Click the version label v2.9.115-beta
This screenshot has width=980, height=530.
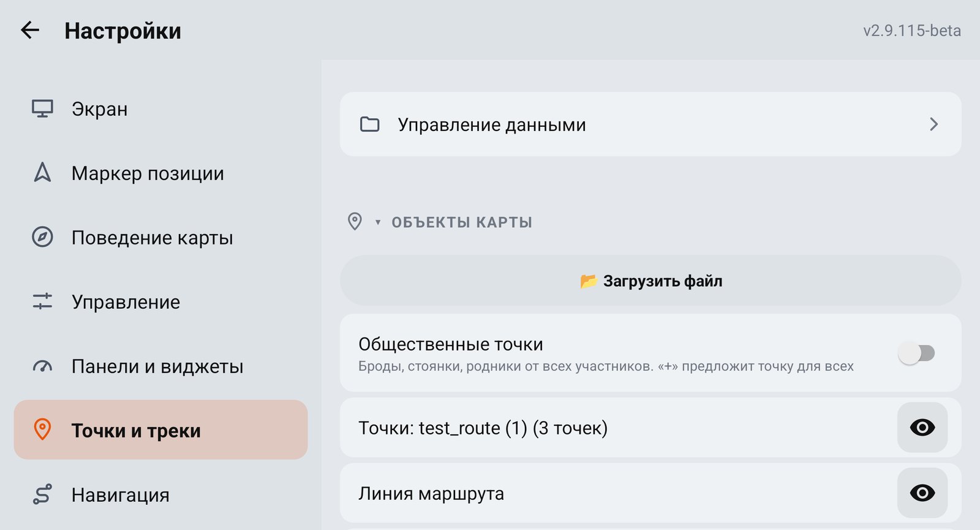[x=912, y=31]
